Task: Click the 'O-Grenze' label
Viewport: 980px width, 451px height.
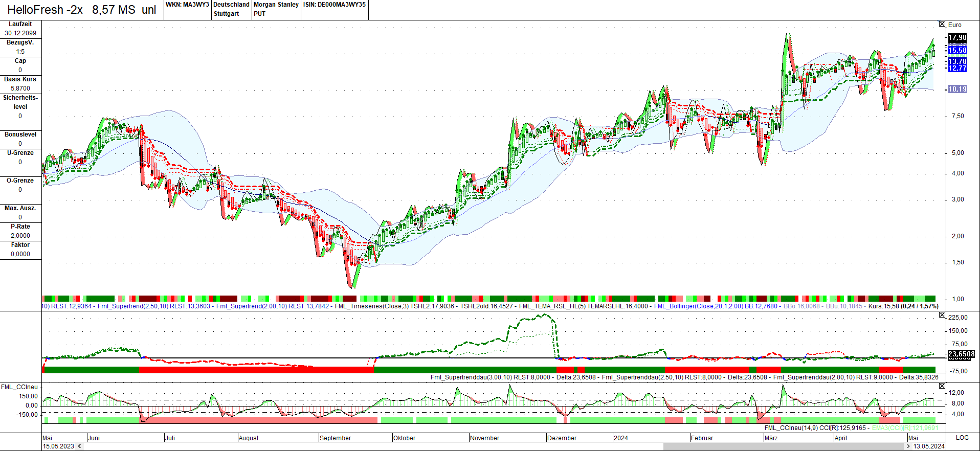Action: tap(20, 181)
